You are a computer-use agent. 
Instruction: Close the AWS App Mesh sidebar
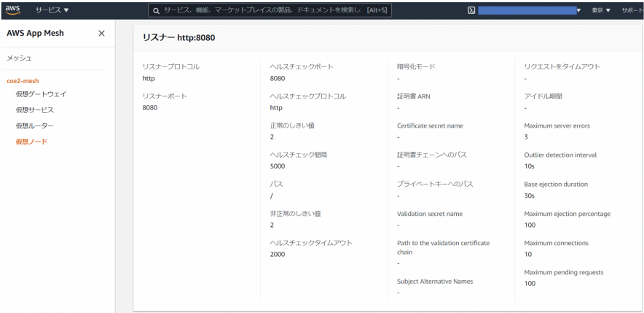pos(101,34)
